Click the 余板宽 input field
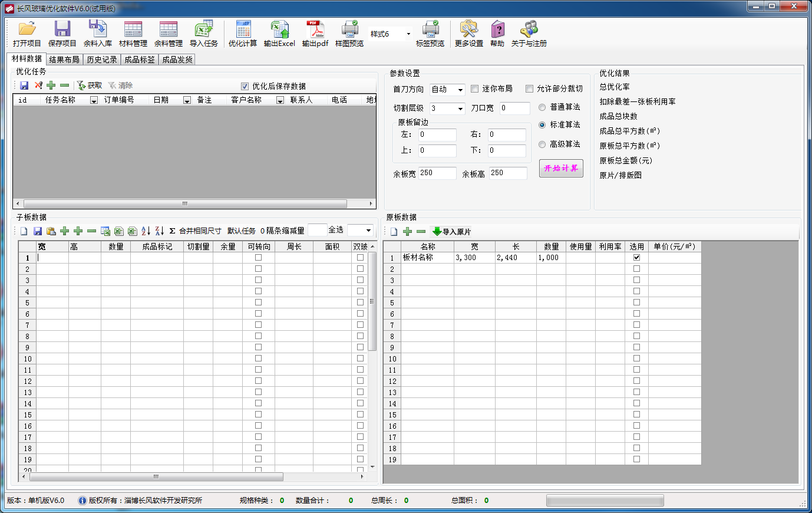Screen dimensions: 812x513 (437, 173)
